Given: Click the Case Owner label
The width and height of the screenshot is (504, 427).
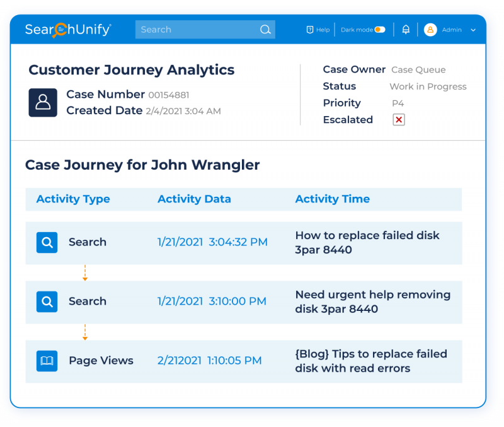Looking at the screenshot, I should 354,69.
